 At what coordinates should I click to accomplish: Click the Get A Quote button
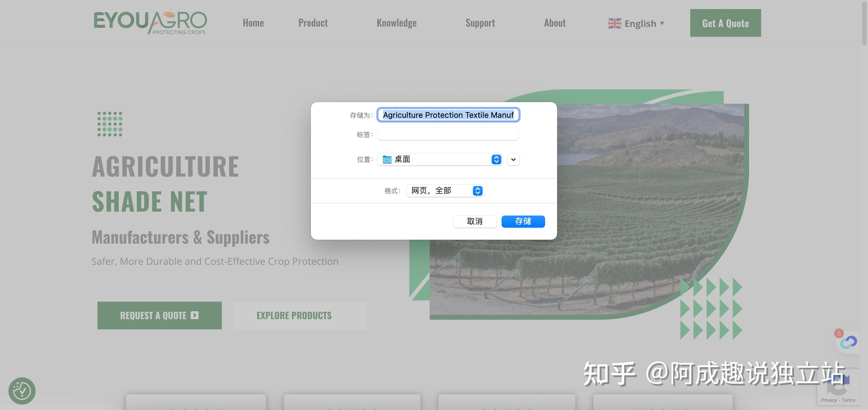[725, 23]
